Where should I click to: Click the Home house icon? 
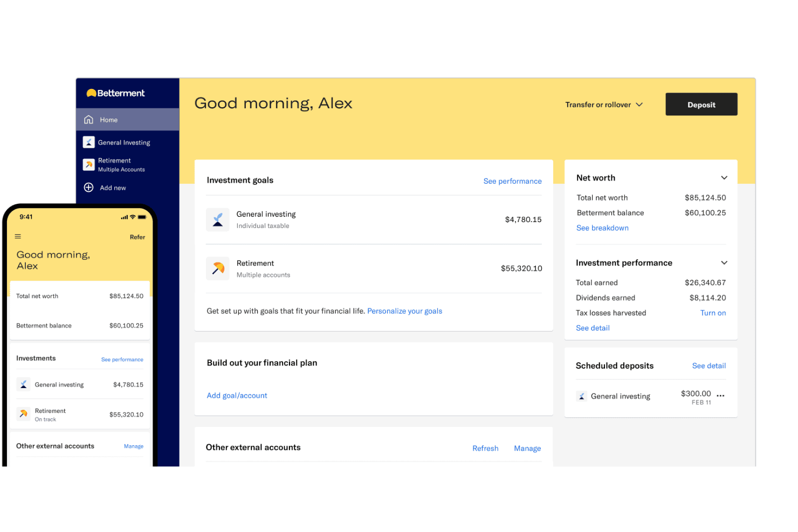coord(89,120)
